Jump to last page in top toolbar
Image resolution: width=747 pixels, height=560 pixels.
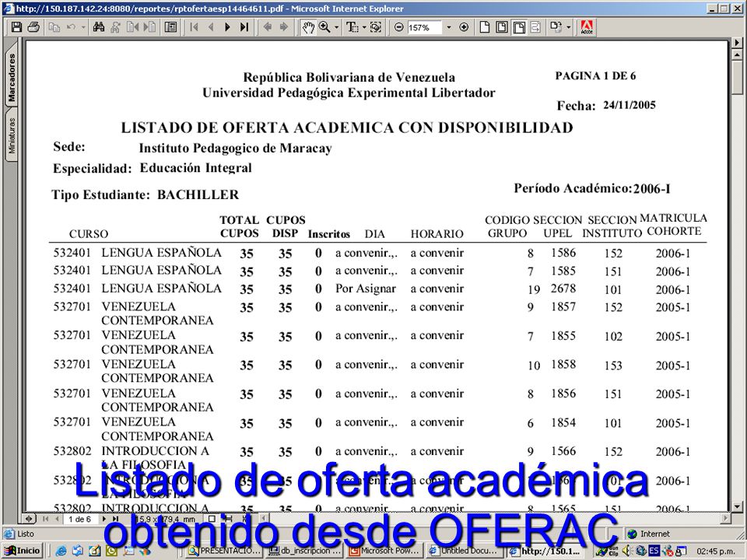click(x=244, y=27)
